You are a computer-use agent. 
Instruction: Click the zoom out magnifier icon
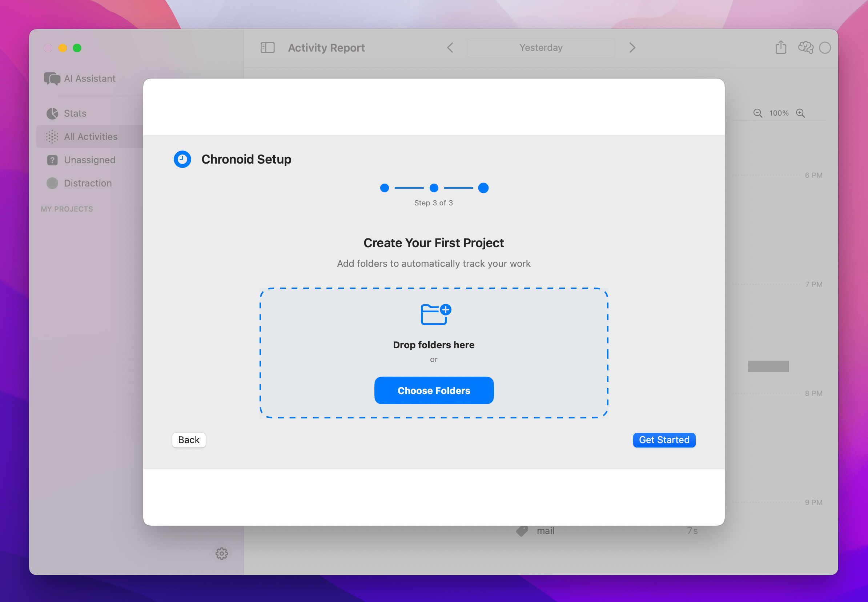point(758,113)
